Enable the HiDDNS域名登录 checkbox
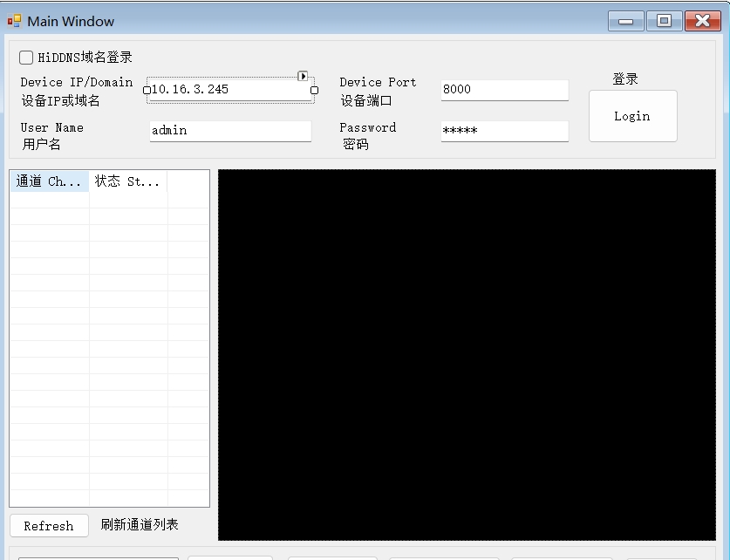 (x=26, y=58)
